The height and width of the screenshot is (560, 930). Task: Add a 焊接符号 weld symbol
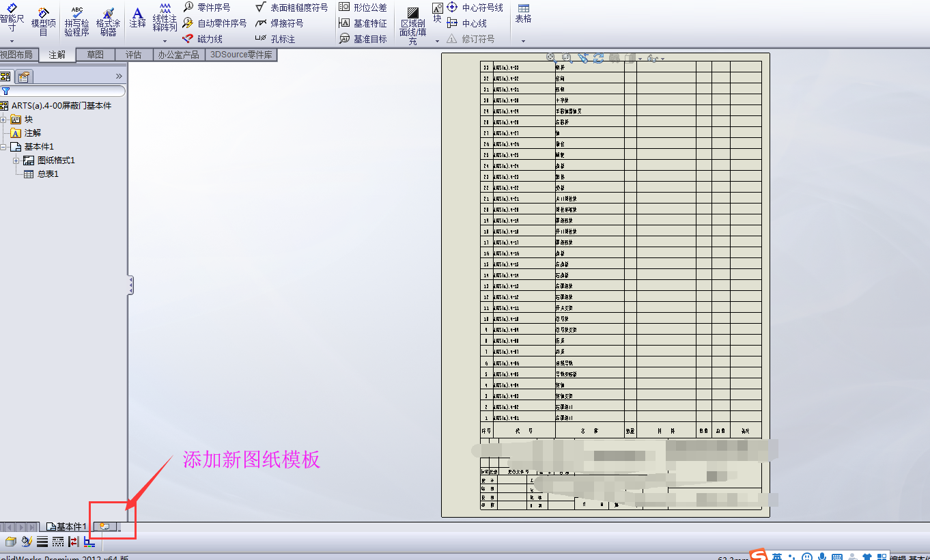pos(279,23)
